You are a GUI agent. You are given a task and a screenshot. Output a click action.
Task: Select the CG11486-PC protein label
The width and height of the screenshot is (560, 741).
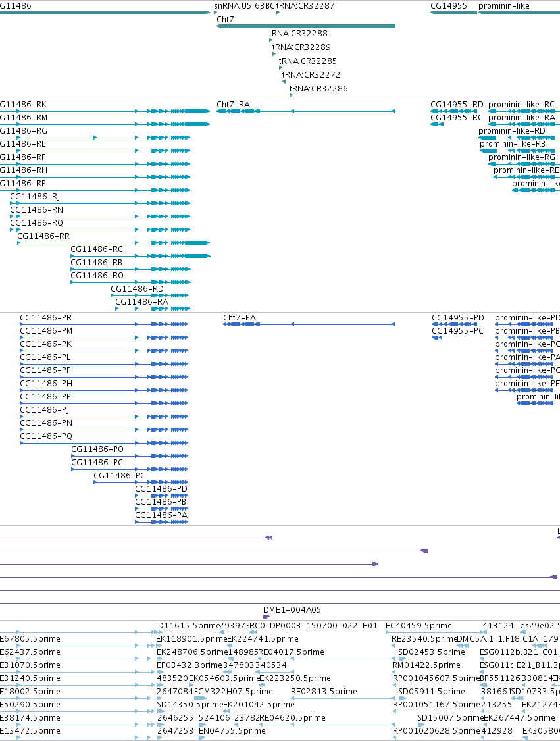tap(97, 463)
